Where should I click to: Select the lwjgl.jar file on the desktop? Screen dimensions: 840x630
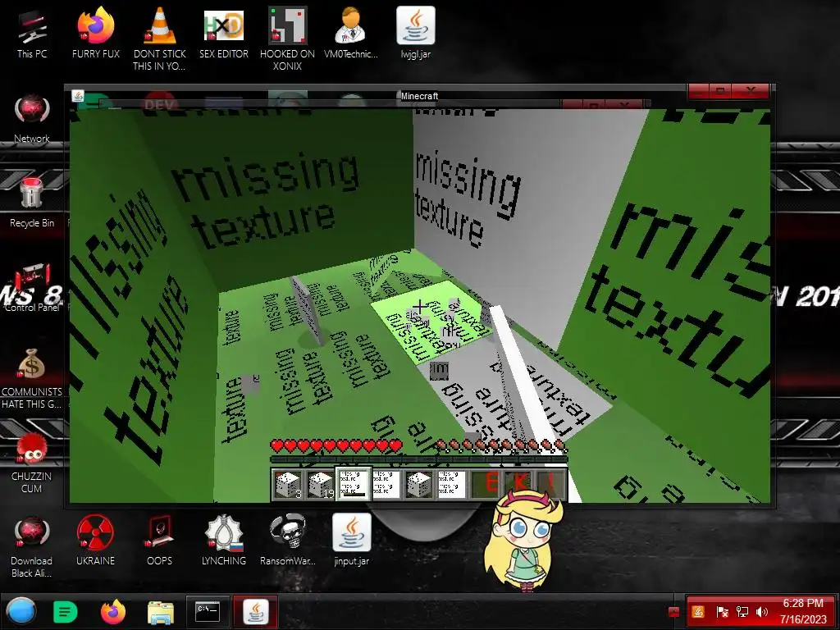tap(415, 34)
